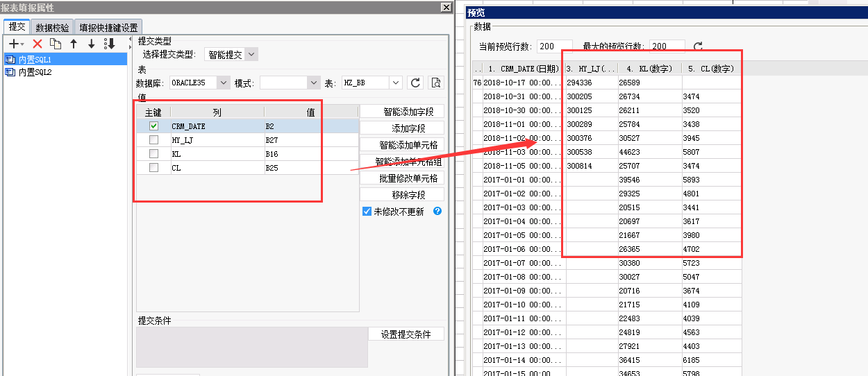
Task: Select the value cell B25
Action: click(311, 168)
